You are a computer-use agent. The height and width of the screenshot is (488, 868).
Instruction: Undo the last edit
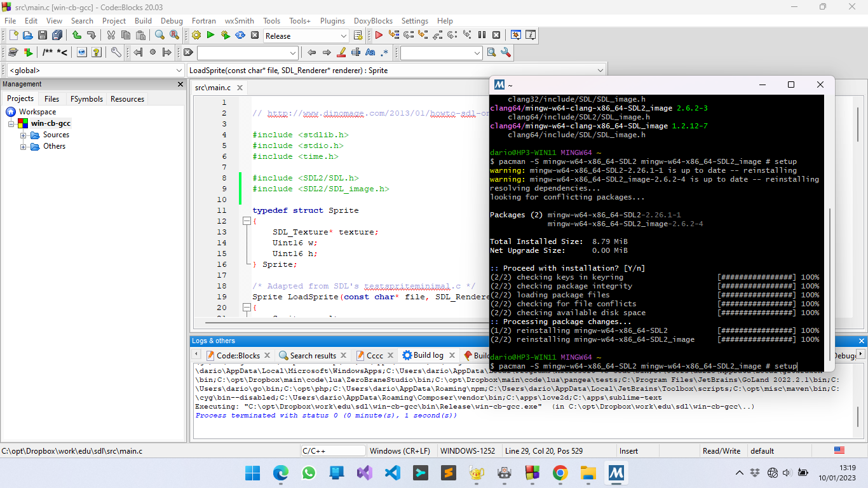tap(77, 36)
